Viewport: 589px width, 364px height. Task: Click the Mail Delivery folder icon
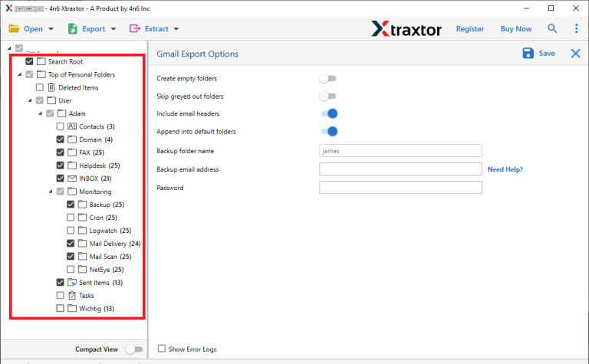click(82, 244)
